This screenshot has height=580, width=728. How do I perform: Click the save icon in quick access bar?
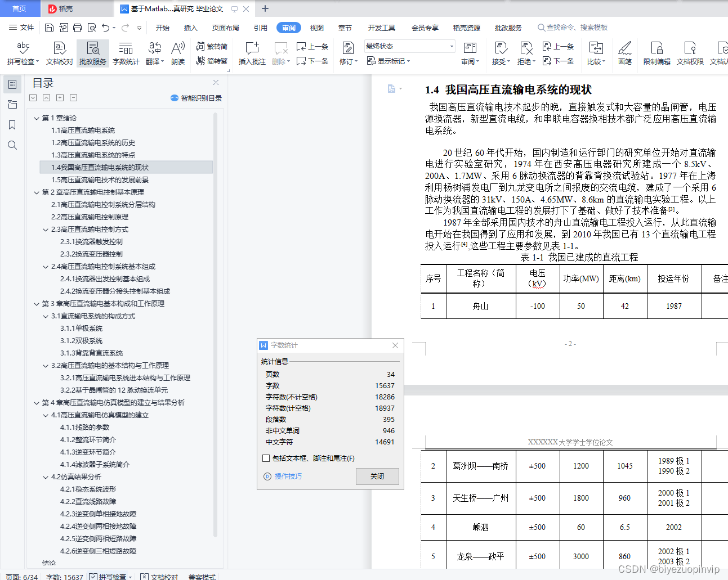49,28
